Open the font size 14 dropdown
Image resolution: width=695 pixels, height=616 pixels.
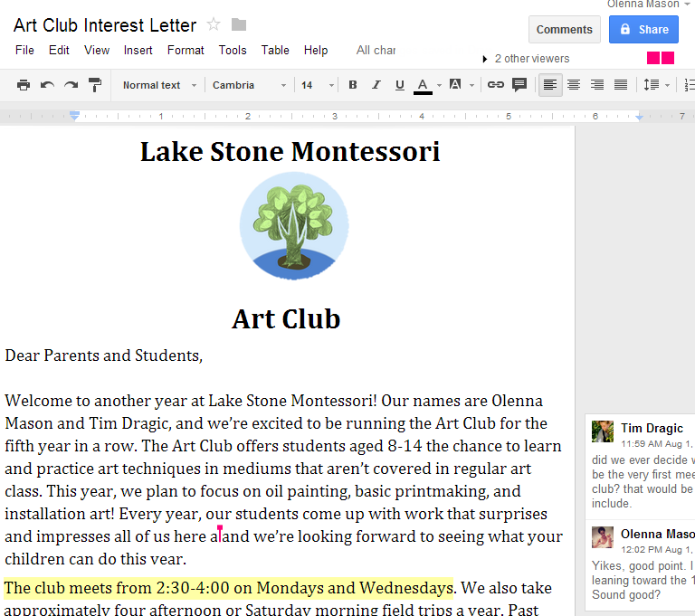click(x=317, y=85)
